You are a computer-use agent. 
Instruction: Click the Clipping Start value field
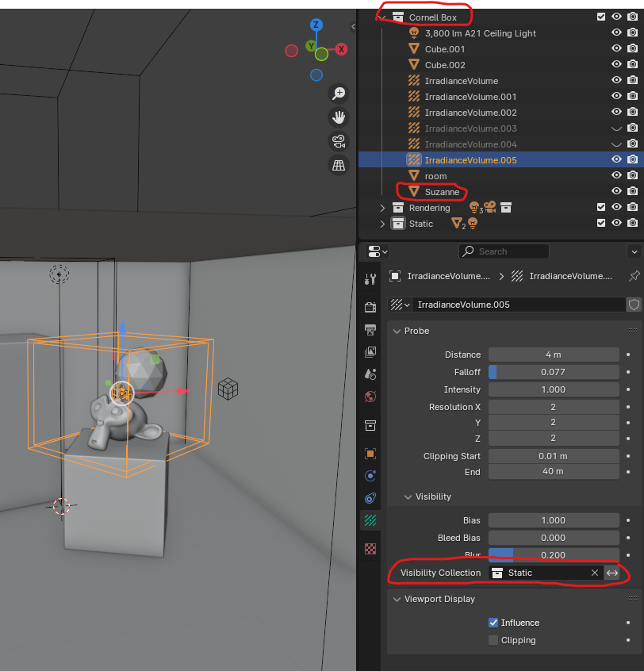(554, 456)
